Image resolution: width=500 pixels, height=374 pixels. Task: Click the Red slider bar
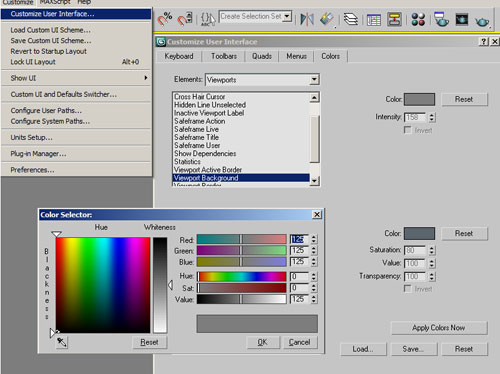(x=242, y=239)
